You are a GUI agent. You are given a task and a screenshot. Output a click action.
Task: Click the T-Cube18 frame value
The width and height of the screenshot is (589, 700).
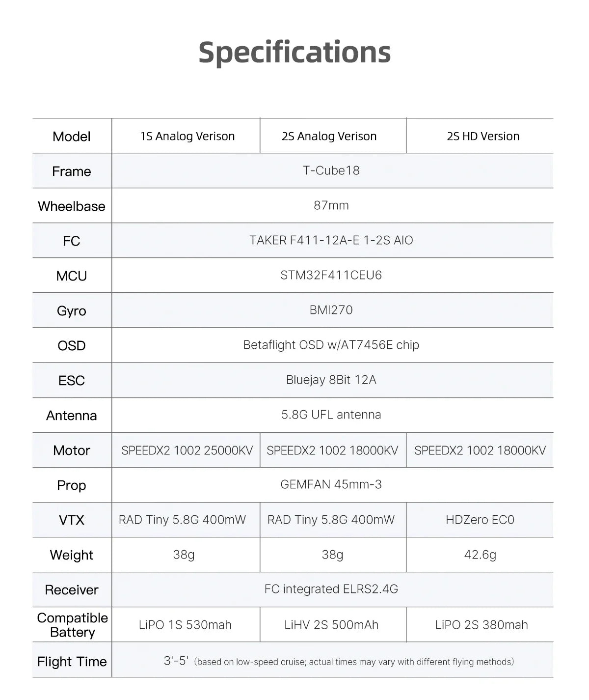coord(331,170)
